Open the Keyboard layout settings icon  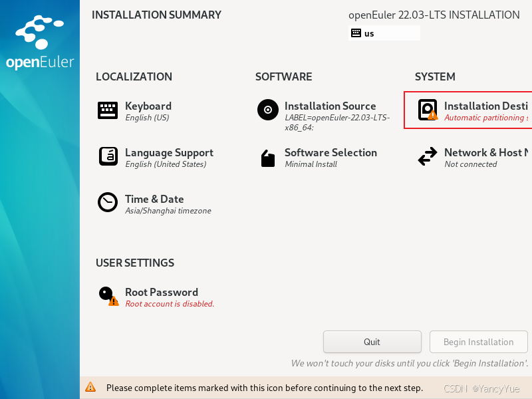pyautogui.click(x=107, y=110)
